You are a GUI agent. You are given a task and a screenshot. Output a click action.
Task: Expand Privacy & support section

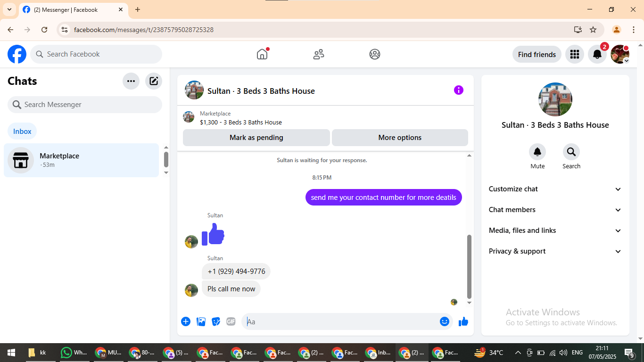555,251
